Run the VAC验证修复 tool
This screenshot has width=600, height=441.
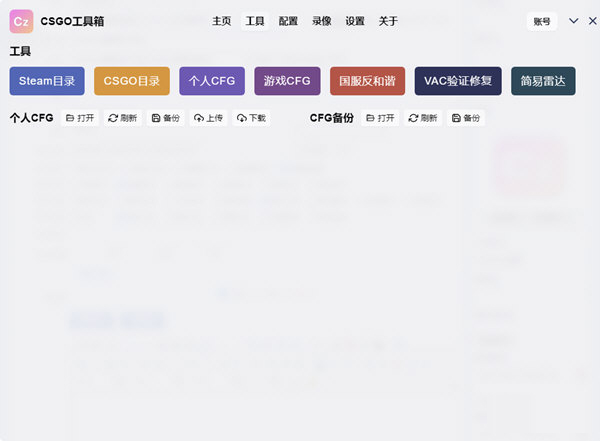(x=458, y=81)
